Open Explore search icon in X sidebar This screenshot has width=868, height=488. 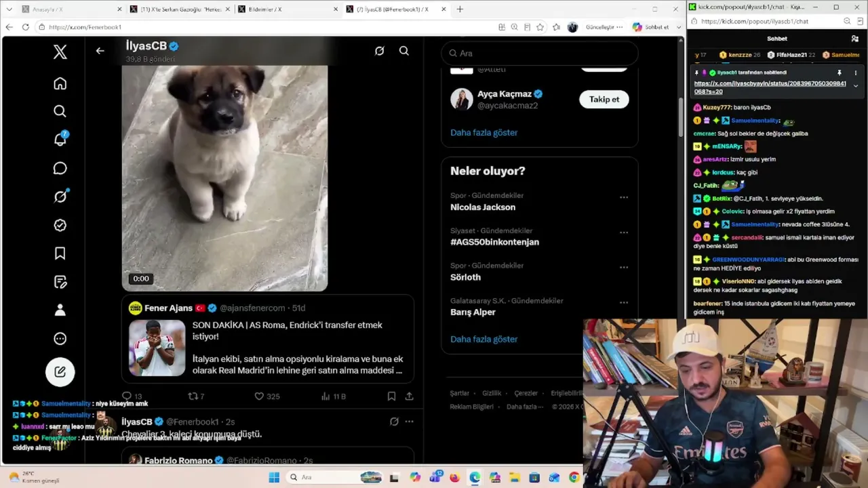coord(60,111)
